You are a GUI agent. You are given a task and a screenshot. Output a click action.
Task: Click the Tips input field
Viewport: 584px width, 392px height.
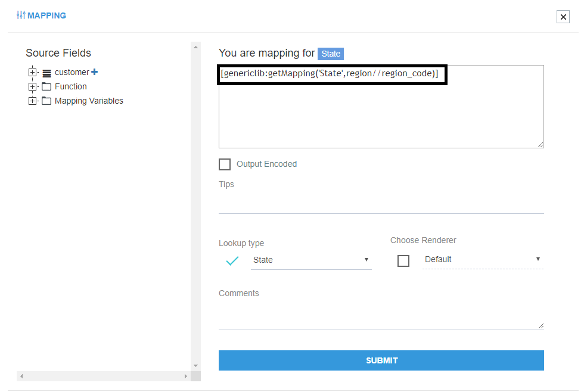pos(381,203)
